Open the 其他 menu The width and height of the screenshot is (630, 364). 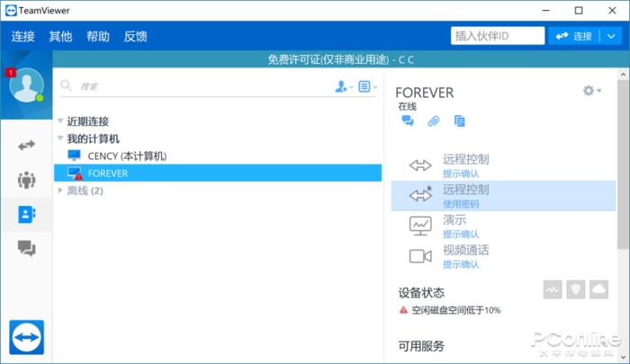pyautogui.click(x=60, y=37)
